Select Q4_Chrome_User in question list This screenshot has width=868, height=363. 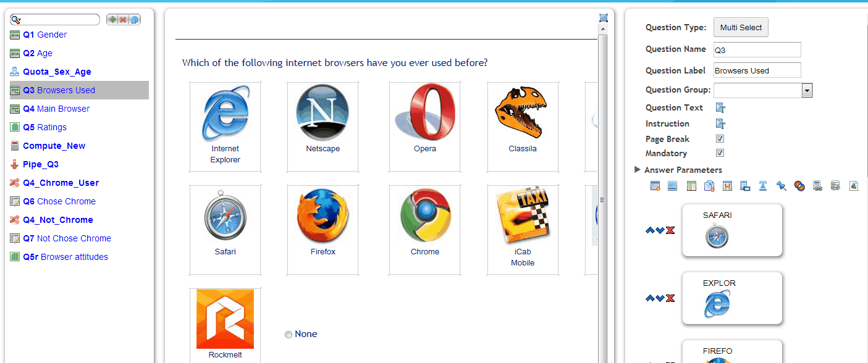click(61, 183)
